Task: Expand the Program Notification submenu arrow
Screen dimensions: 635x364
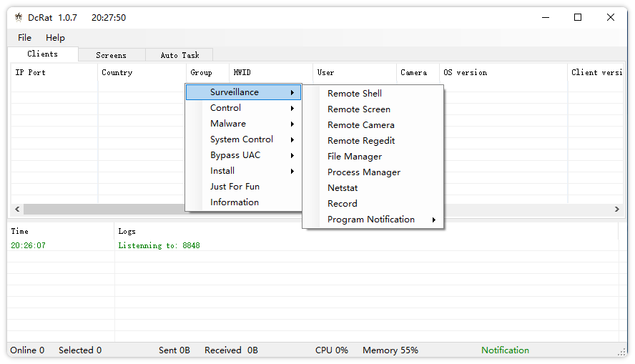Action: tap(433, 220)
